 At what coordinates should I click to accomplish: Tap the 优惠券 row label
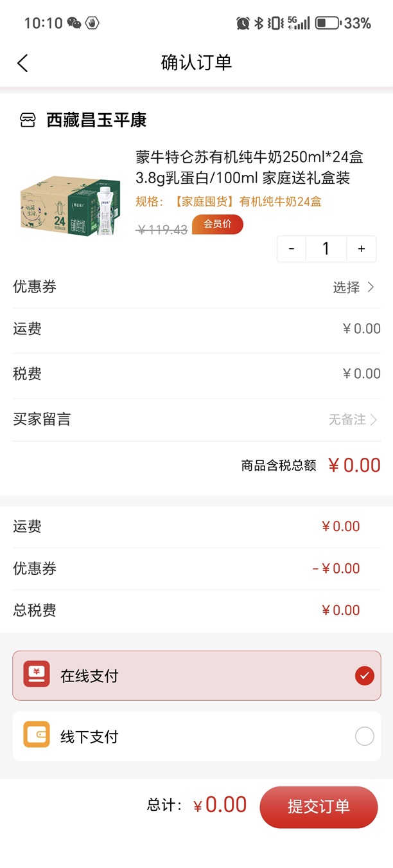pos(35,287)
